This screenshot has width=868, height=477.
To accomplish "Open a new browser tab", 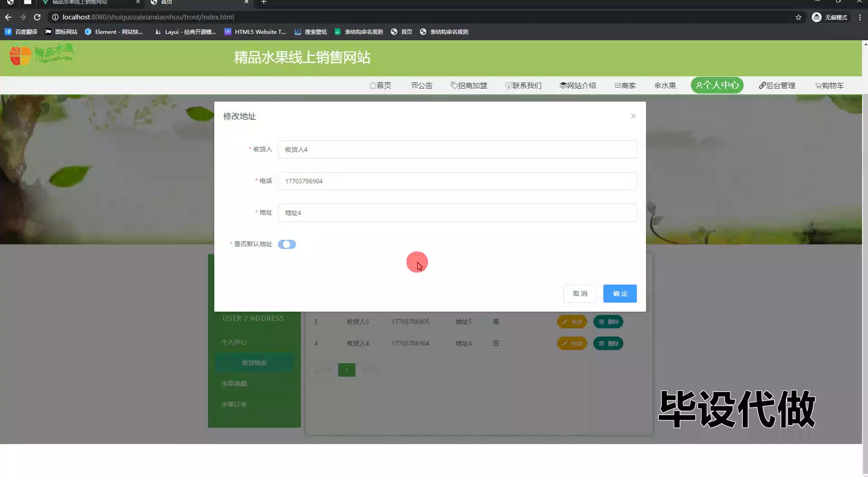I will click(x=264, y=2).
